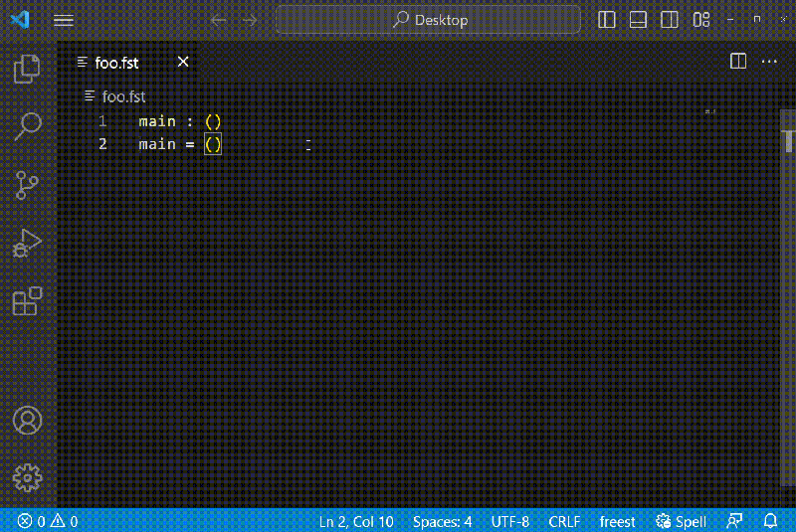
Task: Close the foo.fst tab
Action: click(183, 62)
